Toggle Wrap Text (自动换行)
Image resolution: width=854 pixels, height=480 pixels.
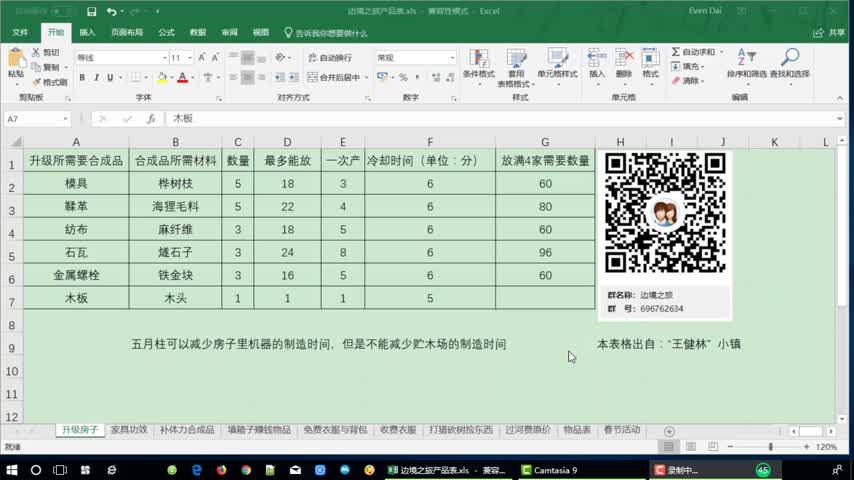pyautogui.click(x=330, y=58)
